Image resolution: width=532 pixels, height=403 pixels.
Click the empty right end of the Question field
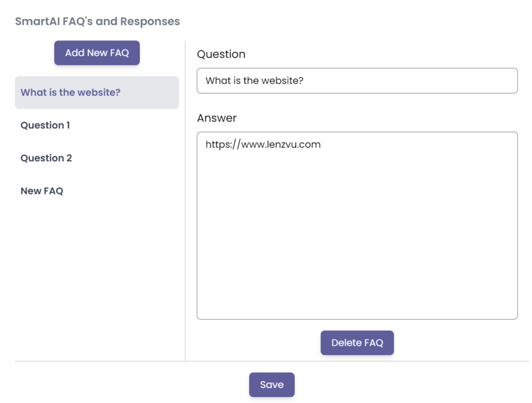tap(468, 81)
